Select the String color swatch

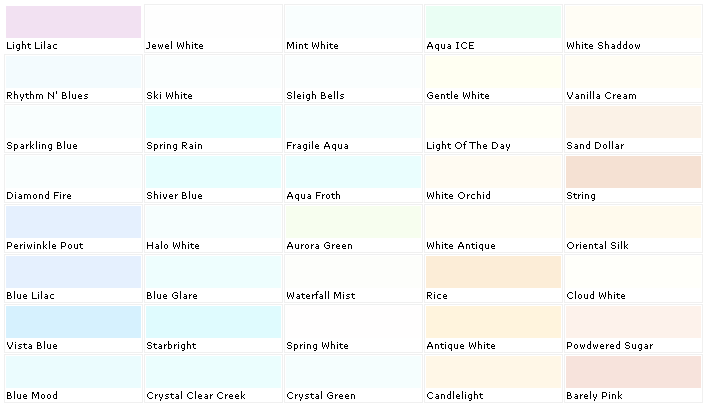[x=633, y=172]
